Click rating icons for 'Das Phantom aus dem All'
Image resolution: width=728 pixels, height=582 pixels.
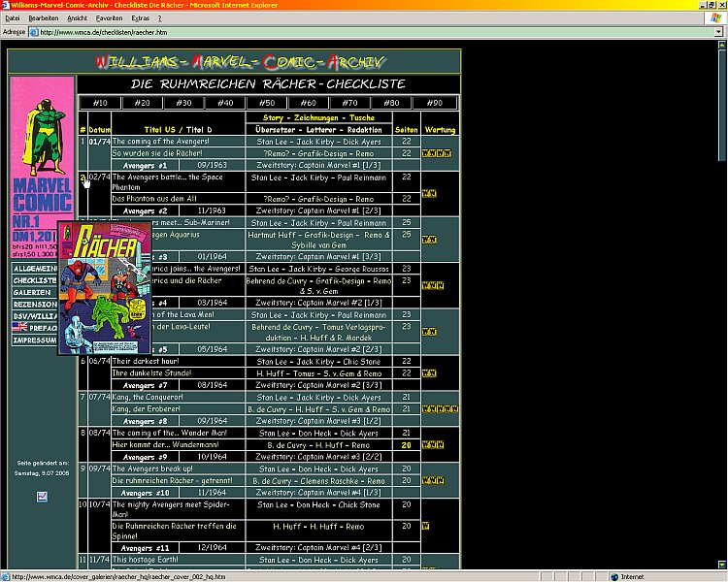point(429,194)
